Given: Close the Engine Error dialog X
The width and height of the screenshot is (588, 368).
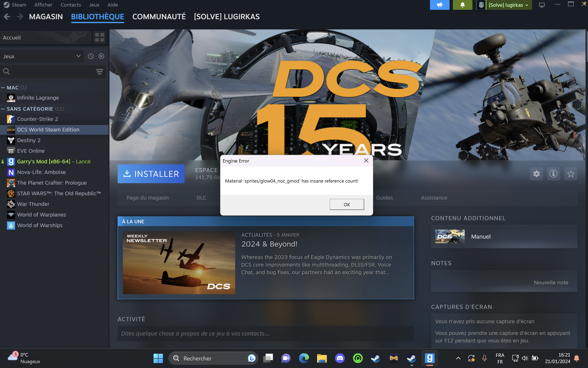Looking at the screenshot, I should [x=366, y=161].
